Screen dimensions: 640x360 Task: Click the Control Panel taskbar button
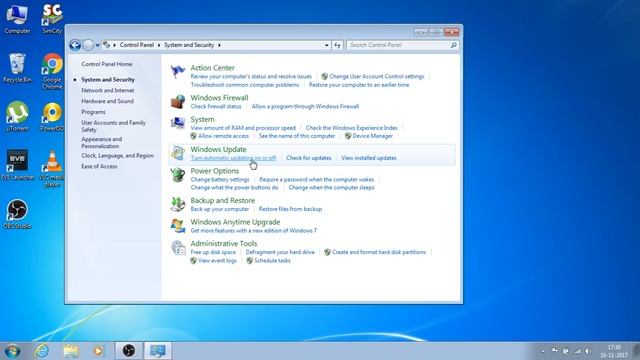[x=158, y=351]
